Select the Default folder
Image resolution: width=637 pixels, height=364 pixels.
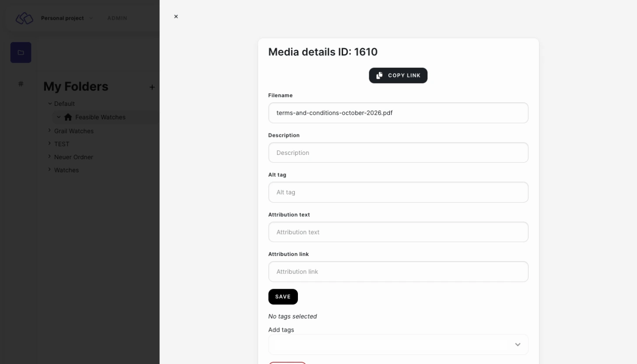click(x=64, y=104)
